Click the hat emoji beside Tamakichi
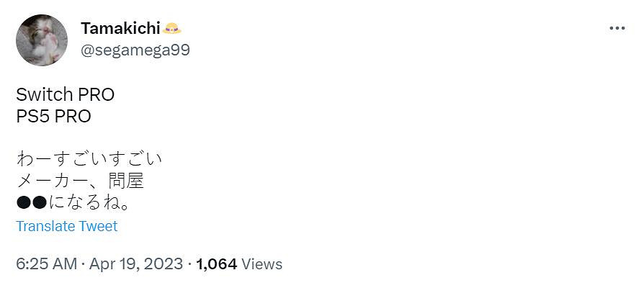 tap(172, 28)
